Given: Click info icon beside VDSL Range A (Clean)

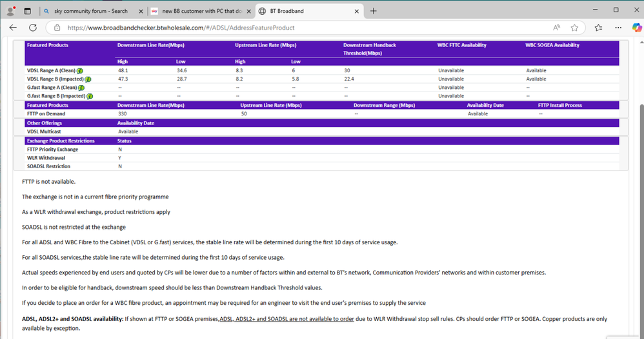Looking at the screenshot, I should [81, 70].
